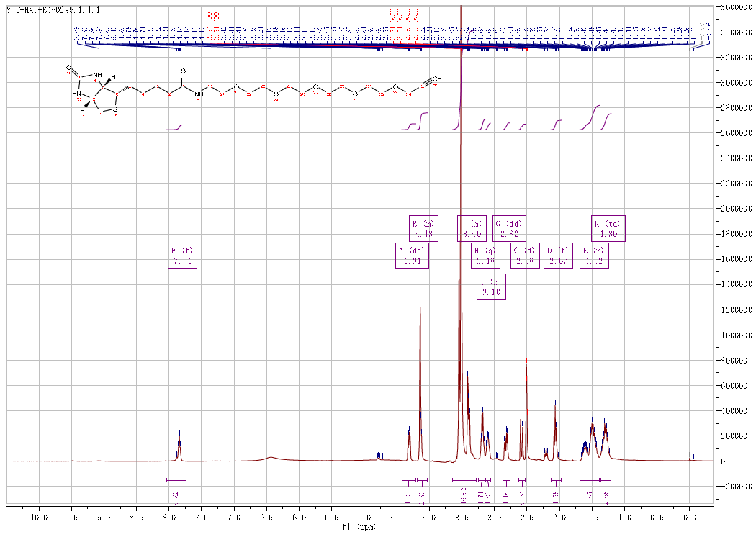Select the integral bracket under 7.8 ppm peak

coord(176,480)
